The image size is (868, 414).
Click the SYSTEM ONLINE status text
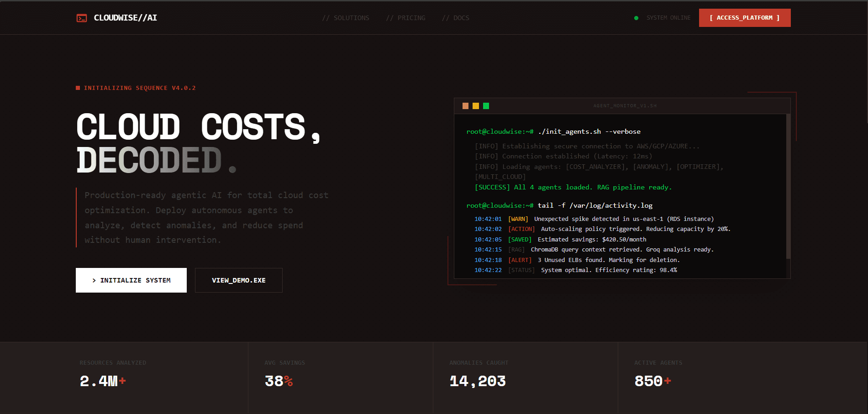pos(668,18)
